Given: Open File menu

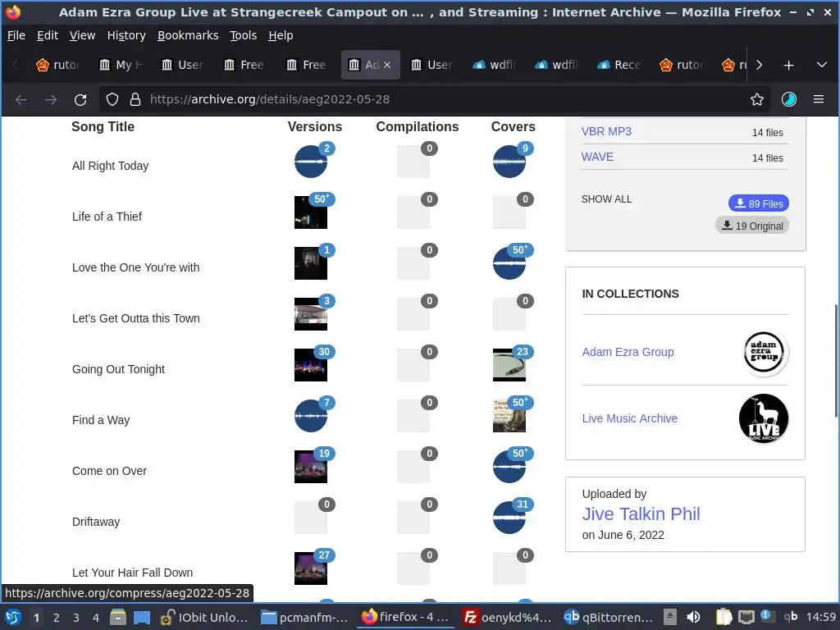Looking at the screenshot, I should (x=16, y=35).
